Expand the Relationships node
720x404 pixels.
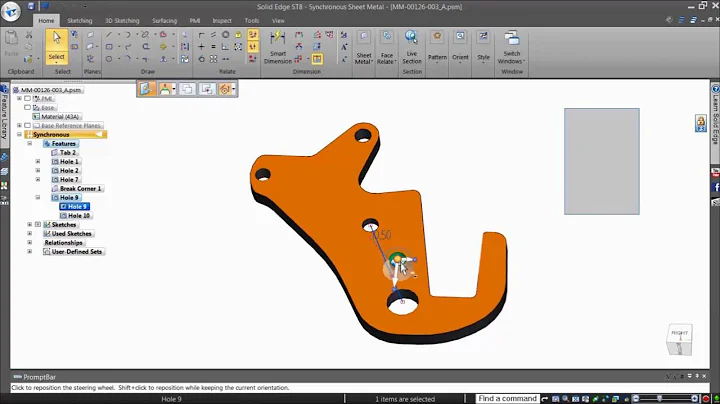pos(30,242)
